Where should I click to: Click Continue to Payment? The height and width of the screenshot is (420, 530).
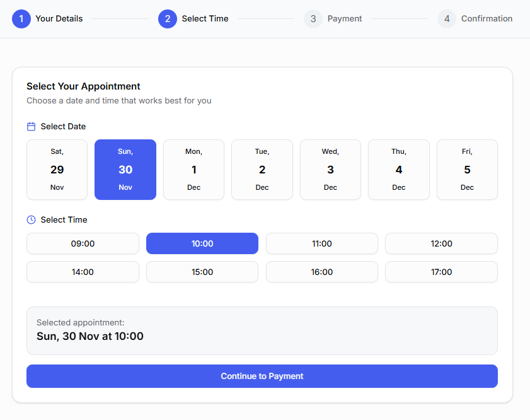click(x=262, y=376)
